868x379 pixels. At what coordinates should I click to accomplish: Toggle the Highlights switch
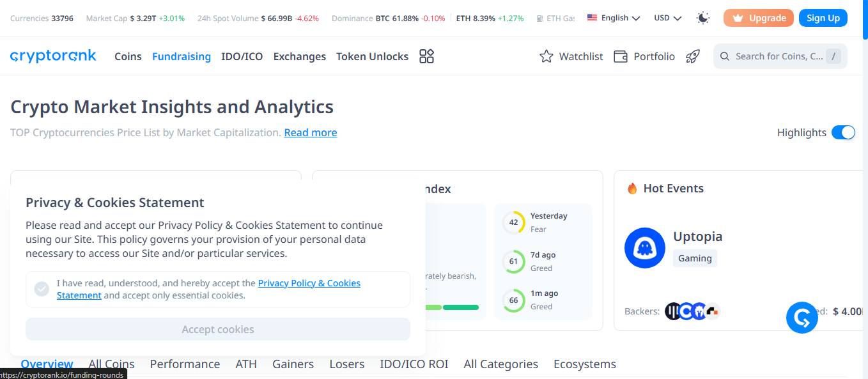843,132
